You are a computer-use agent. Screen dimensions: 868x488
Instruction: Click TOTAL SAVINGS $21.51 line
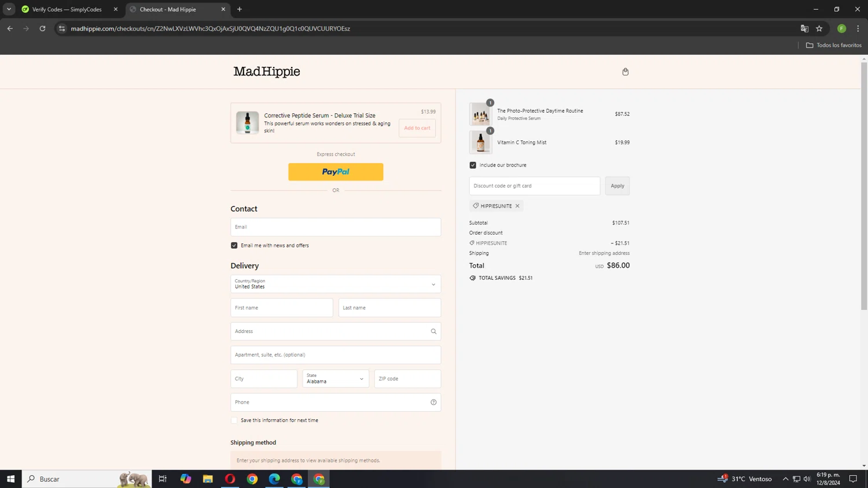(501, 278)
